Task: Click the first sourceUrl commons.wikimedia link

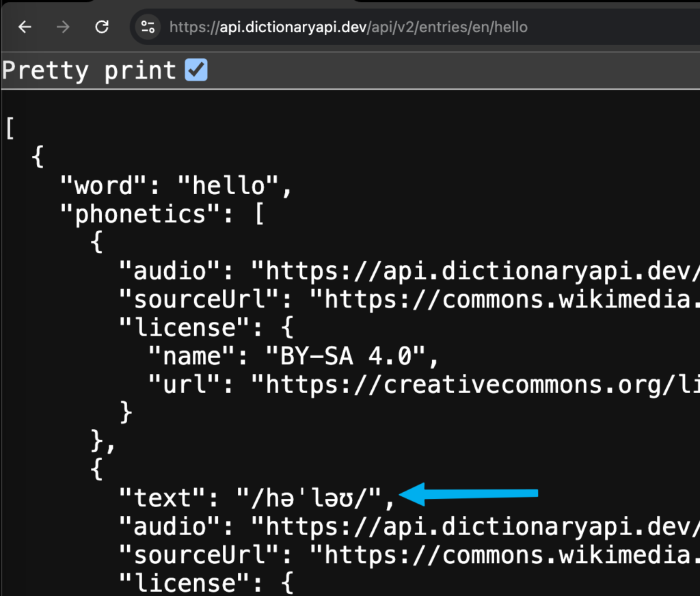Action: click(x=504, y=299)
